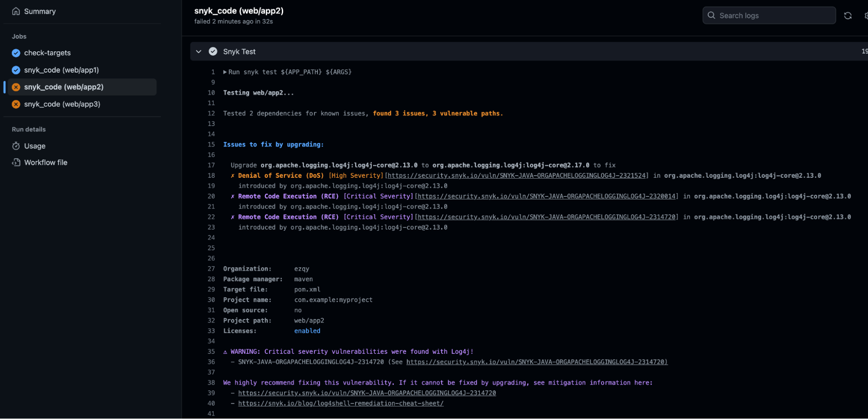The width and height of the screenshot is (868, 419).
Task: Click the Target file value 'pom.xml'
Action: click(307, 290)
